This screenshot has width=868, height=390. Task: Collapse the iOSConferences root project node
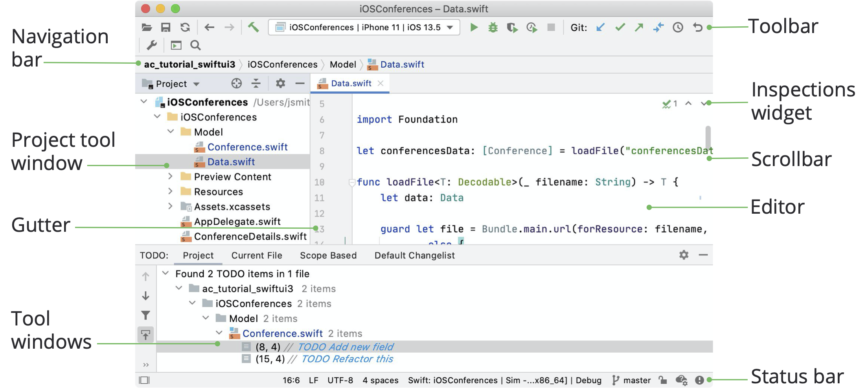[144, 102]
